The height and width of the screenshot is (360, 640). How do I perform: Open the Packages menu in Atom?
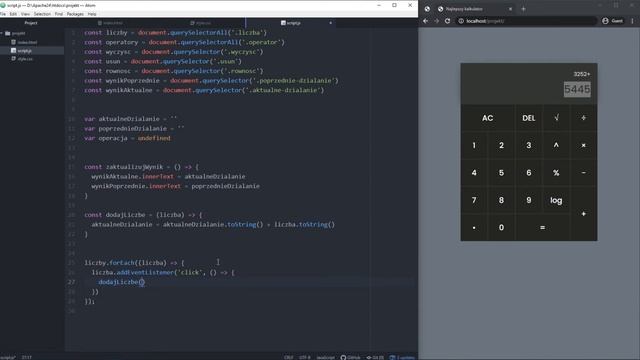click(x=75, y=14)
